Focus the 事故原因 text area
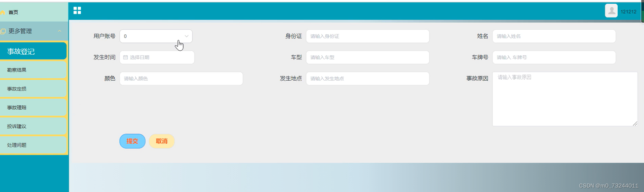The image size is (644, 192). coord(565,99)
